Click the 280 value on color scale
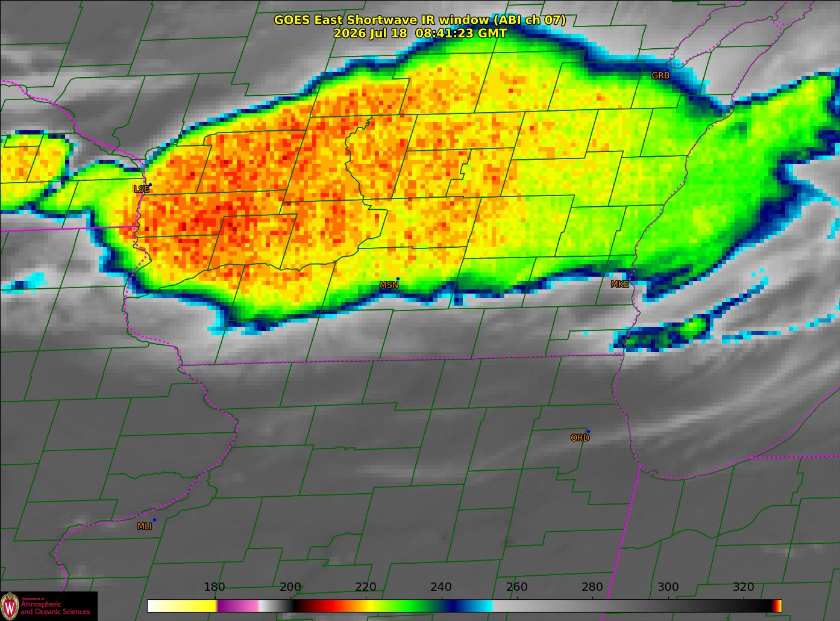This screenshot has height=621, width=840. [x=592, y=587]
